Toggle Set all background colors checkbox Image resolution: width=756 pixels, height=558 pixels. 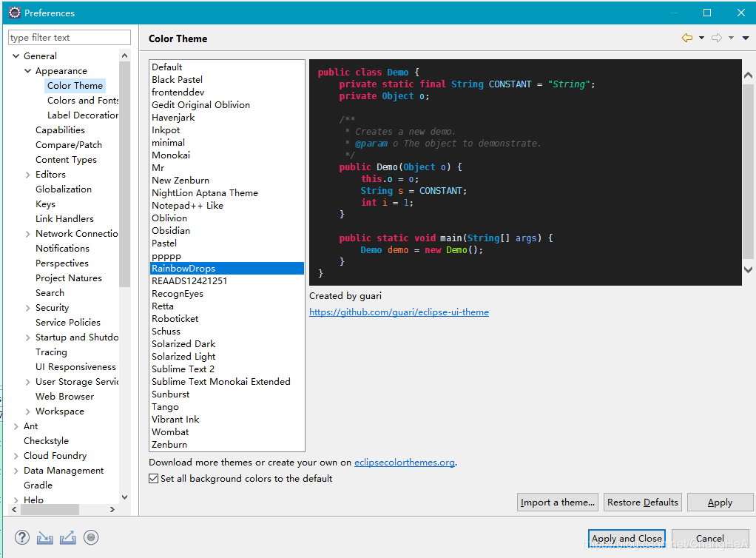coord(153,478)
